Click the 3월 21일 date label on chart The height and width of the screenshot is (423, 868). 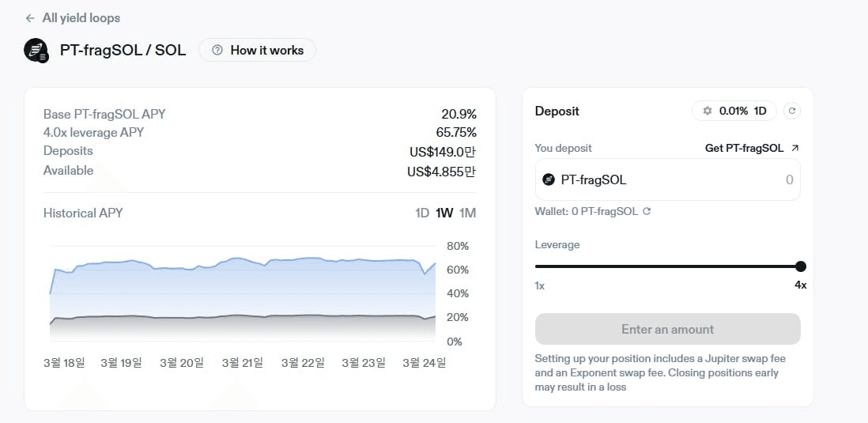pos(243,363)
